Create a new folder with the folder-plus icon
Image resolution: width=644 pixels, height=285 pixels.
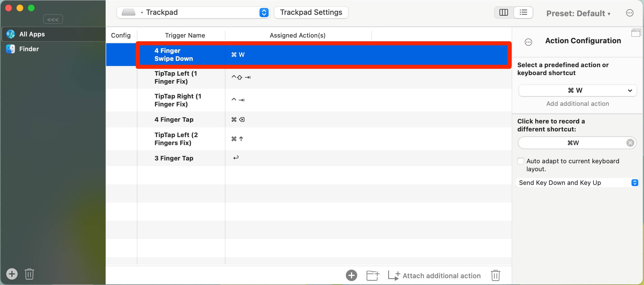coord(373,275)
